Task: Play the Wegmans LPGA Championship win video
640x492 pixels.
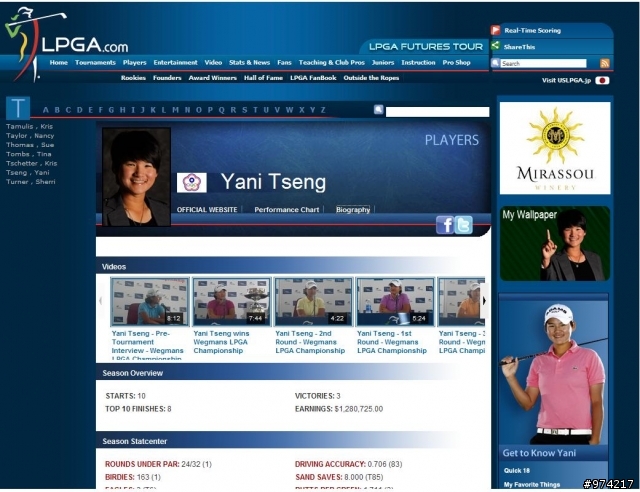Action: (x=231, y=302)
